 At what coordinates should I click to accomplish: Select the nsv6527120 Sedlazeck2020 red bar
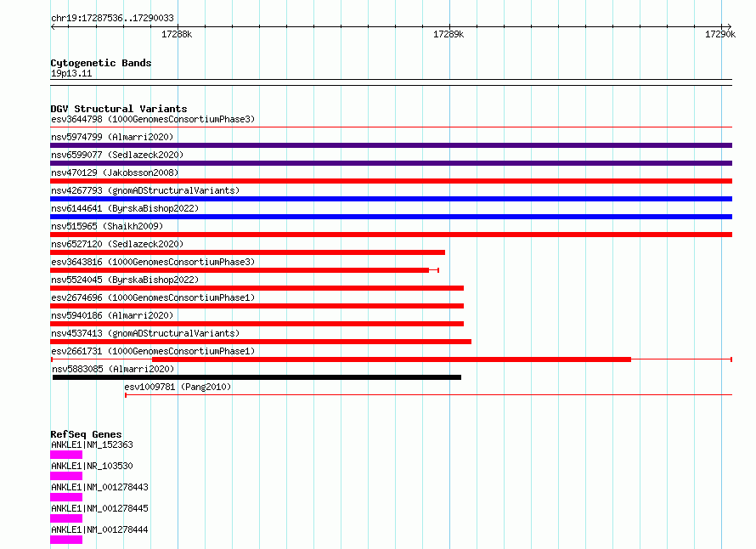coord(247,252)
